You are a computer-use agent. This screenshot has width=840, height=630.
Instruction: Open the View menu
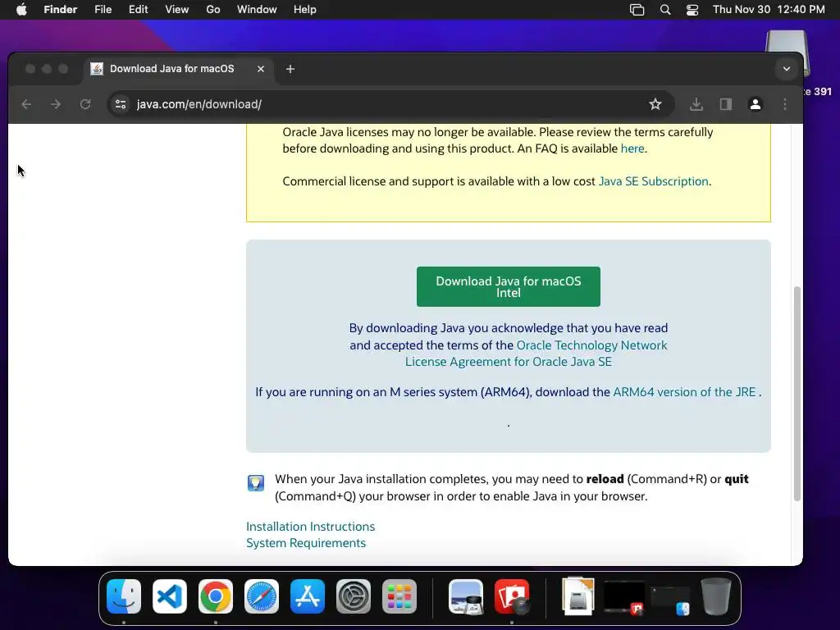pyautogui.click(x=177, y=10)
